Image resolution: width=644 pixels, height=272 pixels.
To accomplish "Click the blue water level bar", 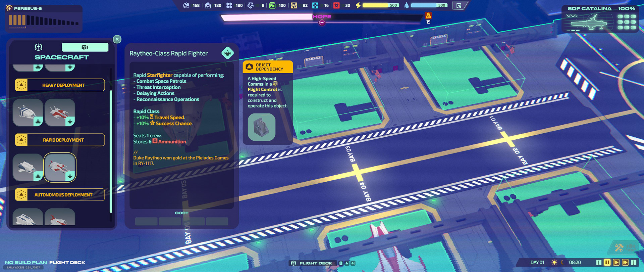I will 429,5.
